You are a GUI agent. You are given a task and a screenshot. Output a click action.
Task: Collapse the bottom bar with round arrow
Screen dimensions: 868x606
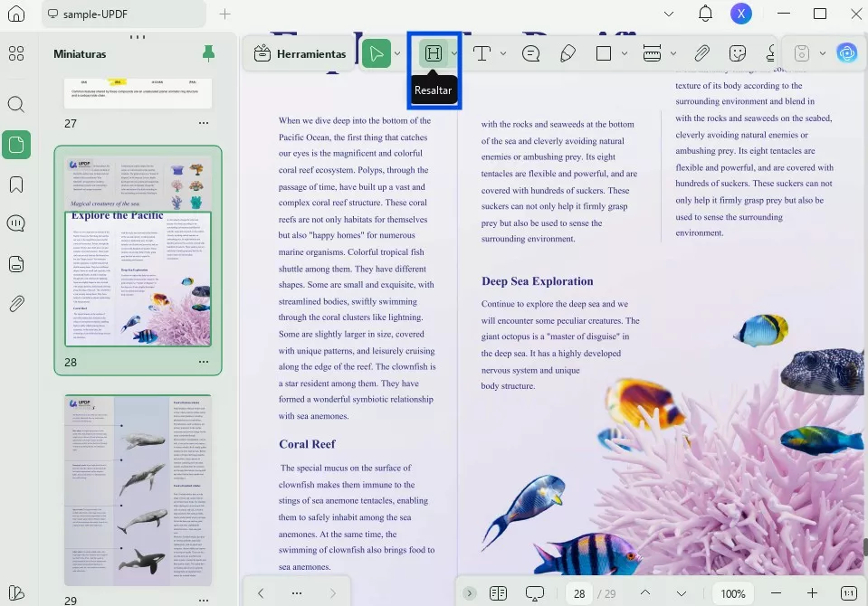tap(470, 593)
